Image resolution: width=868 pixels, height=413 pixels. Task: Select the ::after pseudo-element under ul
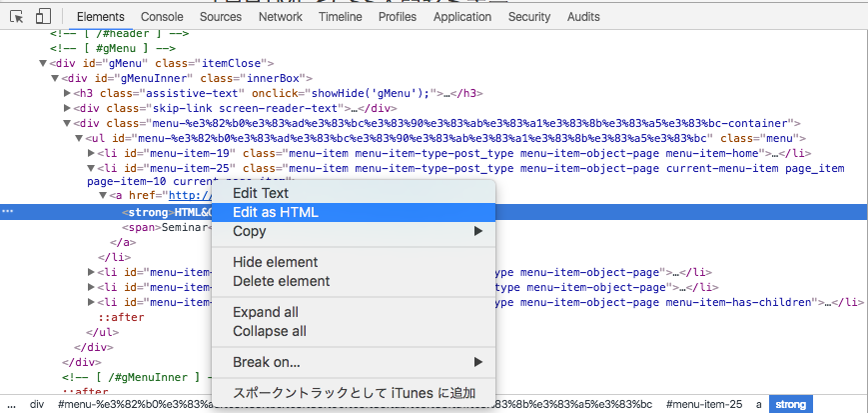[121, 318]
